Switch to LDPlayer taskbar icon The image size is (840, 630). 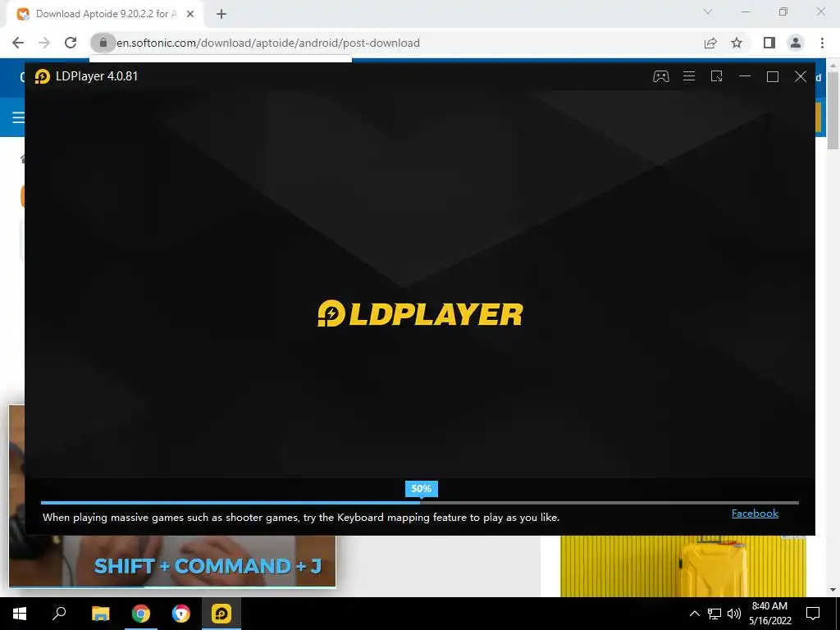pyautogui.click(x=221, y=614)
